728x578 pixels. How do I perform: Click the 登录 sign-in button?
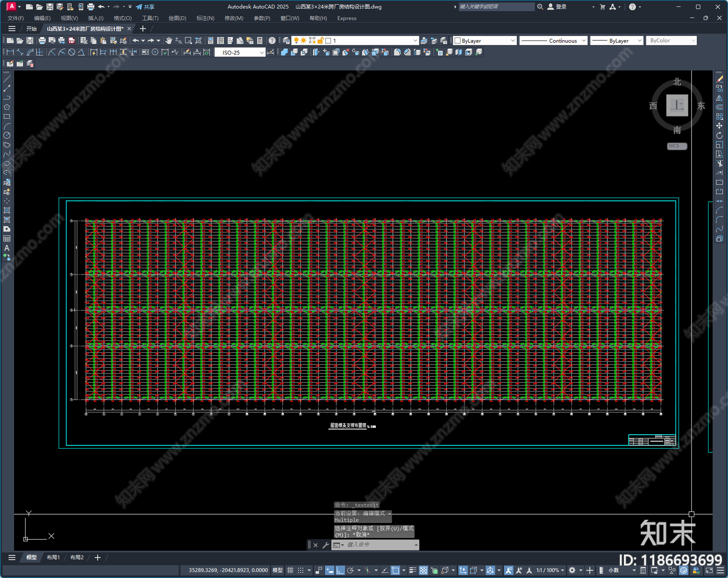(557, 7)
